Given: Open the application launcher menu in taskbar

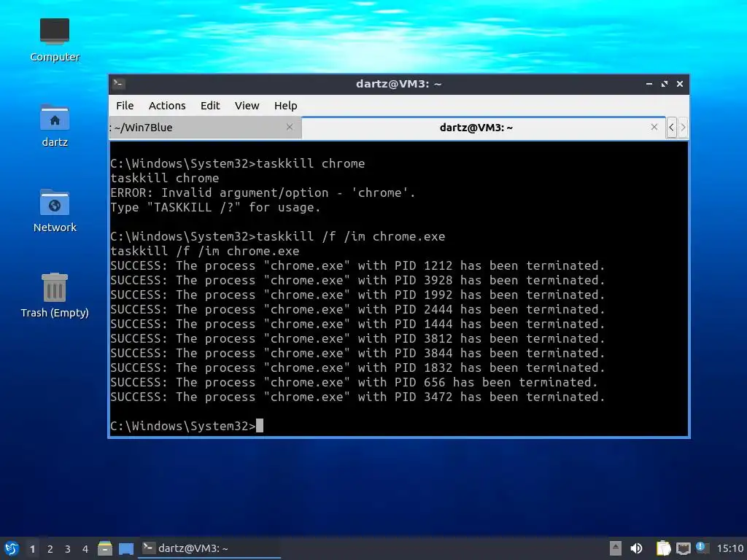Looking at the screenshot, I should point(12,548).
